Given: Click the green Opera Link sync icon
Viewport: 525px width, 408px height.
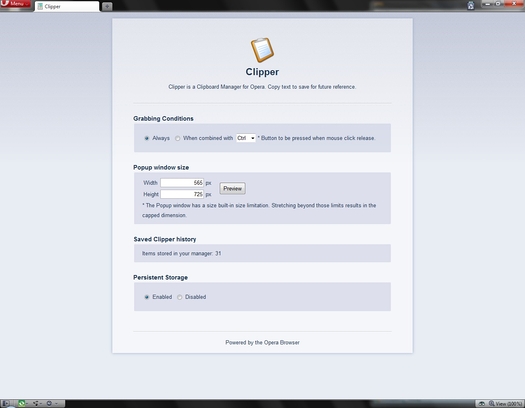Looking at the screenshot, I should tap(21, 403).
